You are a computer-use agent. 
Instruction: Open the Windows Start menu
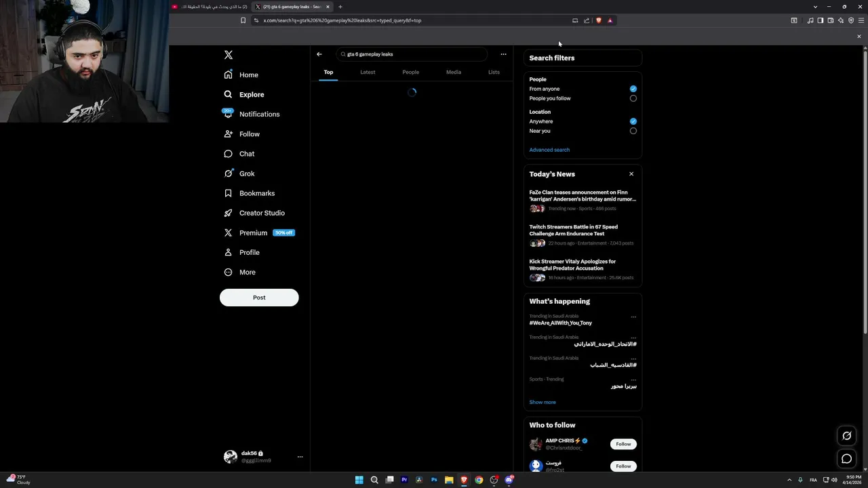(359, 480)
